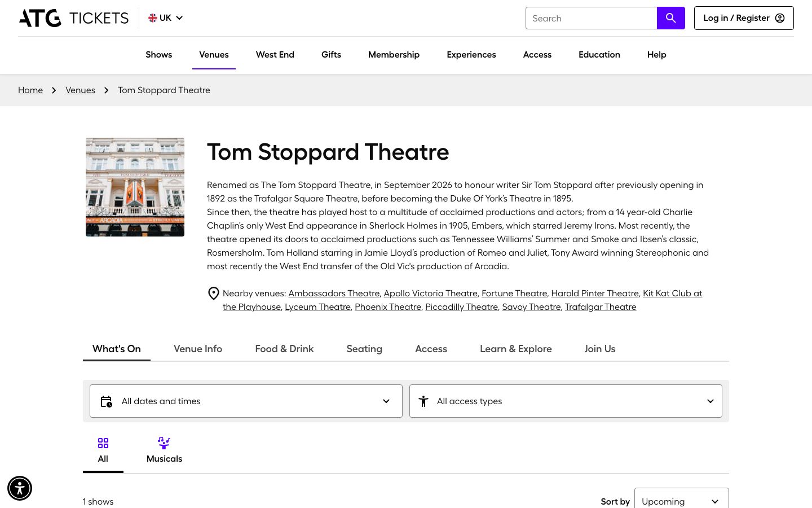
Task: Click into the Search input field
Action: click(x=592, y=18)
